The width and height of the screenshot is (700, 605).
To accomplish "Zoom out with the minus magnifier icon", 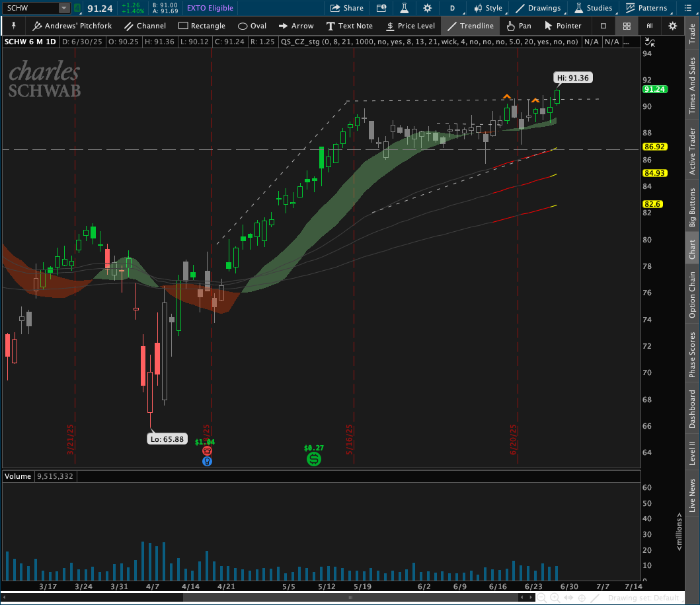I will 541,598.
